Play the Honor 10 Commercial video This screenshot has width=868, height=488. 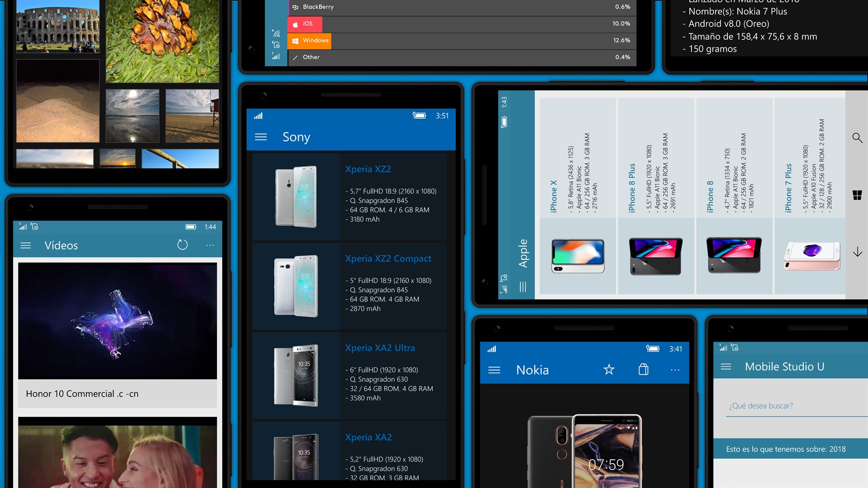point(118,321)
